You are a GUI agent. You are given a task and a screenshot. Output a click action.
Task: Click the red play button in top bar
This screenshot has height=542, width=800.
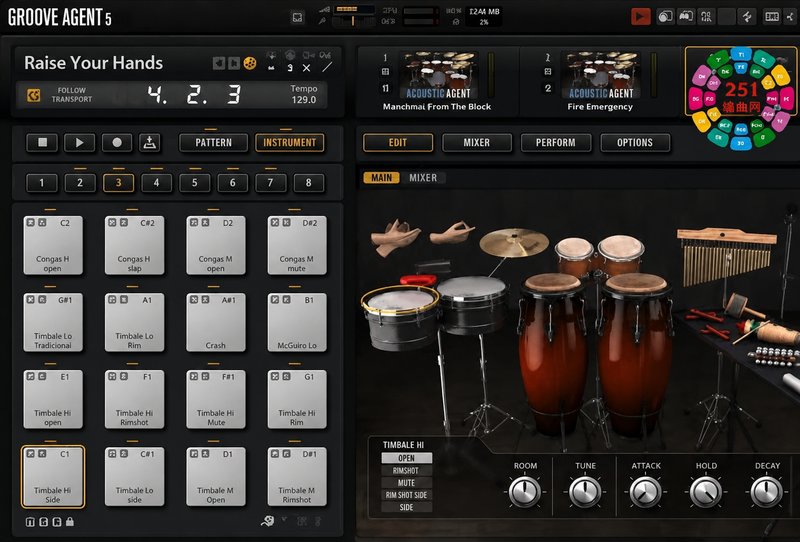click(640, 17)
